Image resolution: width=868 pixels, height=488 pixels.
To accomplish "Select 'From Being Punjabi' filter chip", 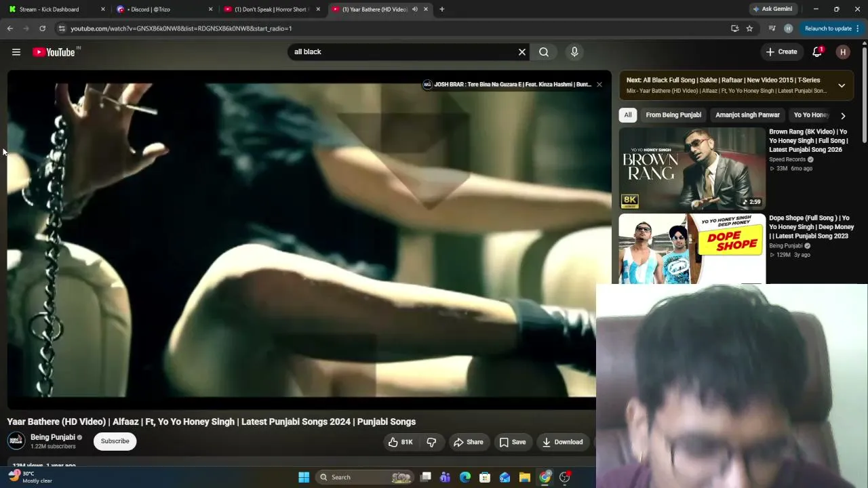I will [673, 115].
